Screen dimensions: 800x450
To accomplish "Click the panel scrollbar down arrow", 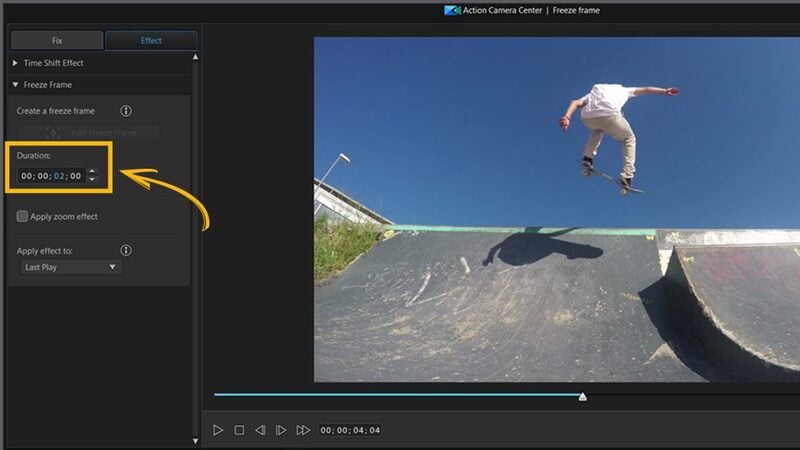I will point(195,441).
